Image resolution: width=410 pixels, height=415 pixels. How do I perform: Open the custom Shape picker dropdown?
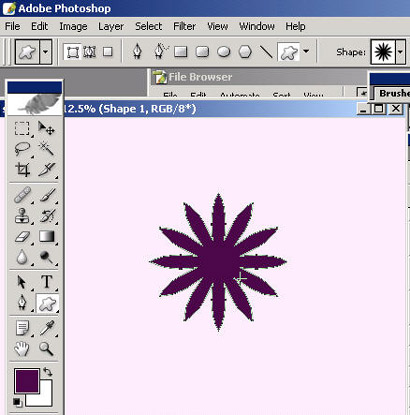(400, 52)
